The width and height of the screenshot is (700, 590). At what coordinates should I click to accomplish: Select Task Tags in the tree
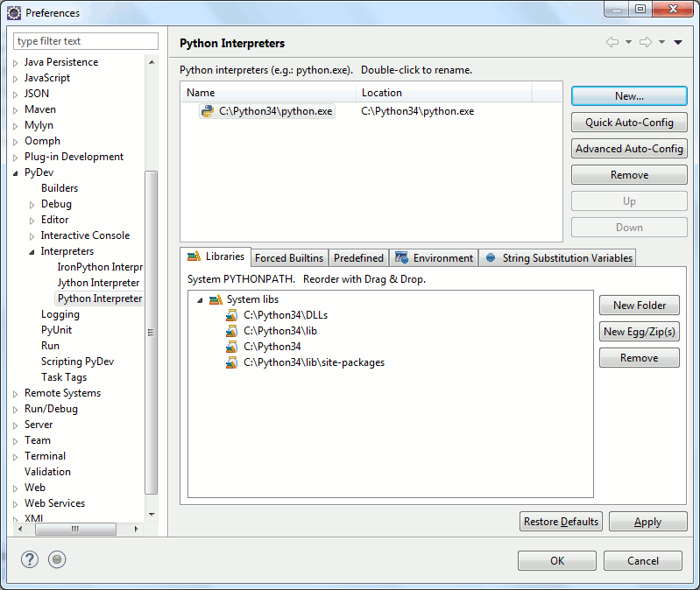pyautogui.click(x=64, y=377)
